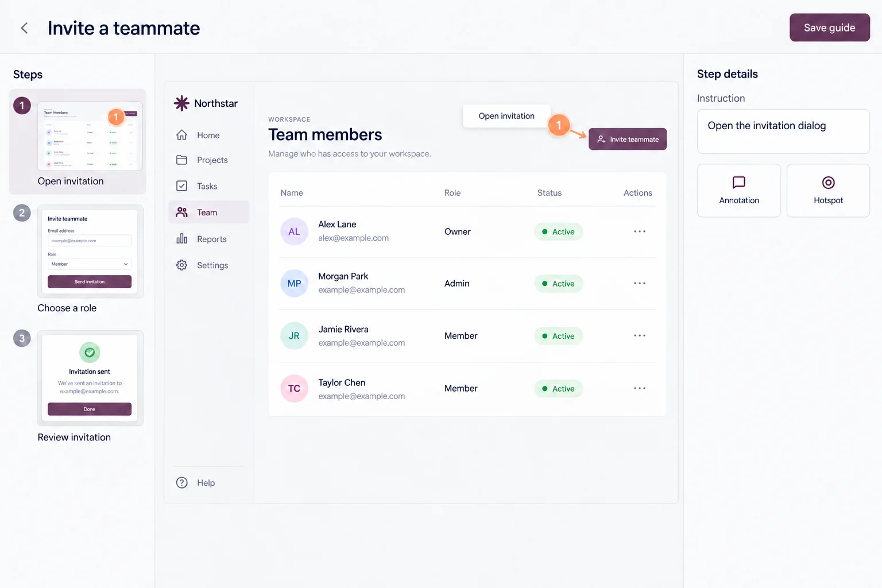Image resolution: width=882 pixels, height=588 pixels.
Task: Click the Invite teammate button
Action: (x=628, y=139)
